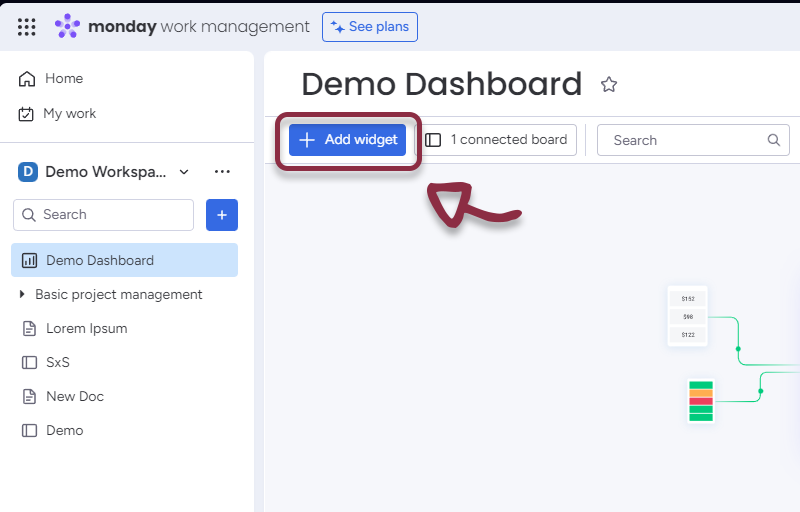Expand the Demo Workspace dropdown chevron
Viewport: 800px width, 512px height.
184,172
